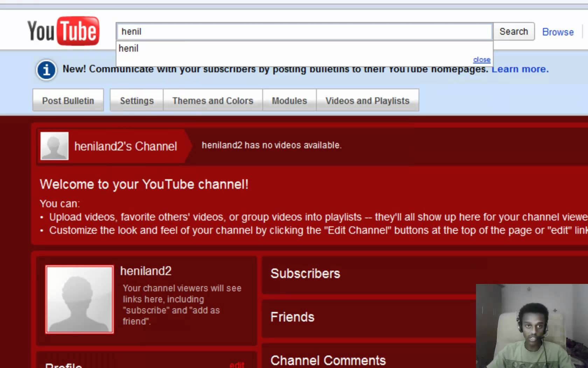Click the Subscribers section header
The image size is (588, 368).
tap(305, 274)
